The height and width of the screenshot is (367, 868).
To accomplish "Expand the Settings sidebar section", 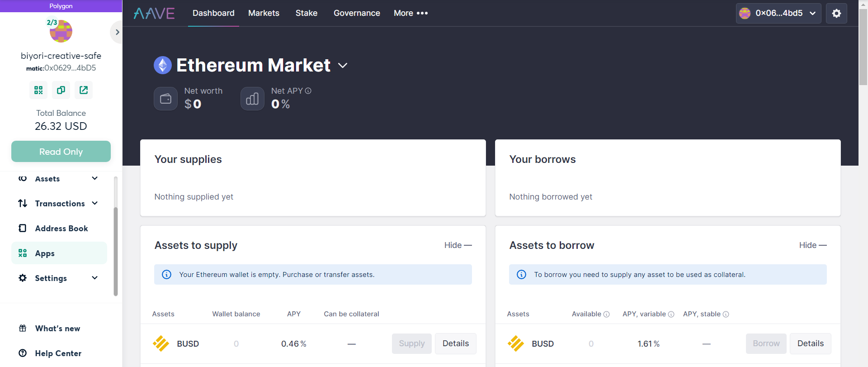I will coord(94,278).
